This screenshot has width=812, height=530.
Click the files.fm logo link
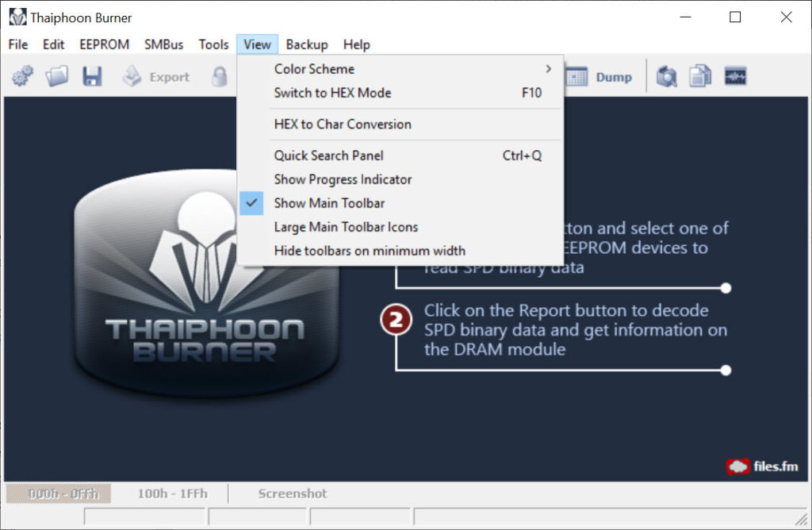(x=762, y=467)
